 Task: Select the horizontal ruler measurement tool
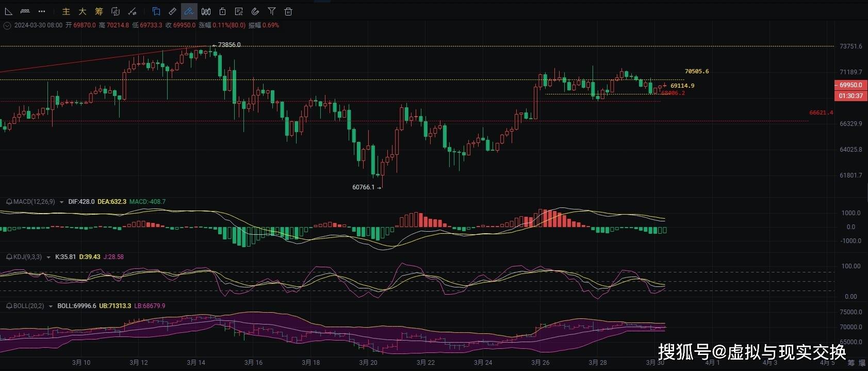tap(25, 11)
